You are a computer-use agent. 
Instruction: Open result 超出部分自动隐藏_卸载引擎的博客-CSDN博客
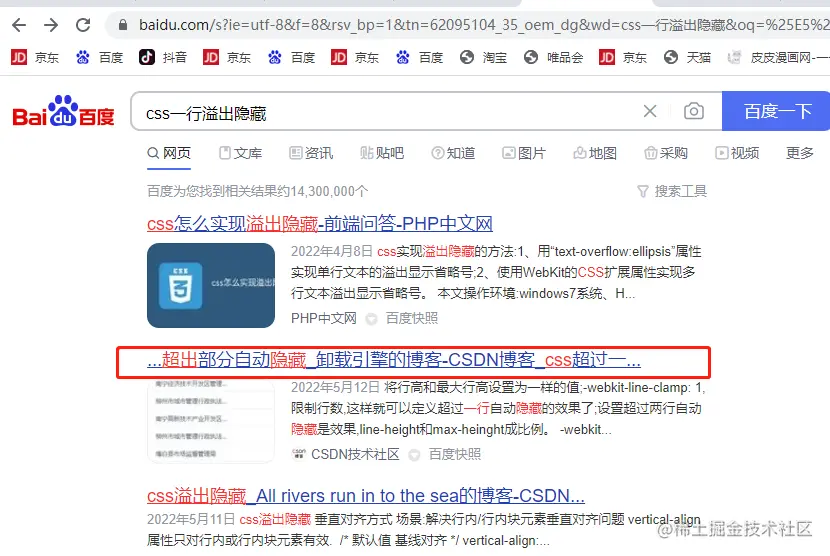(x=394, y=361)
